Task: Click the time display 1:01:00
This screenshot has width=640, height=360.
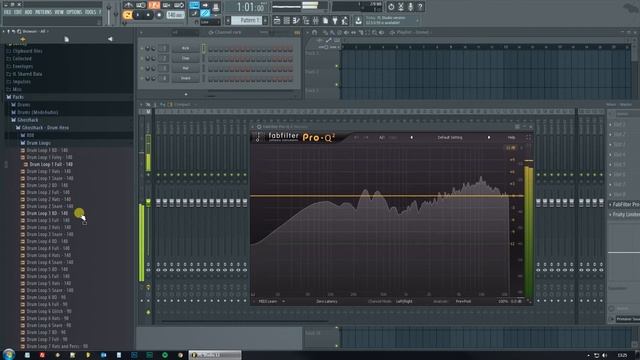Action: pyautogui.click(x=250, y=7)
